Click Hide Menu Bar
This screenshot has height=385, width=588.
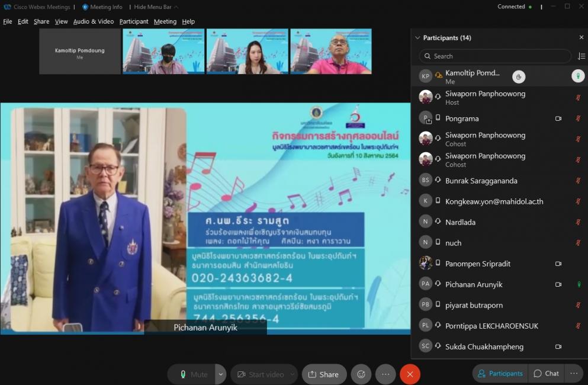(x=156, y=7)
